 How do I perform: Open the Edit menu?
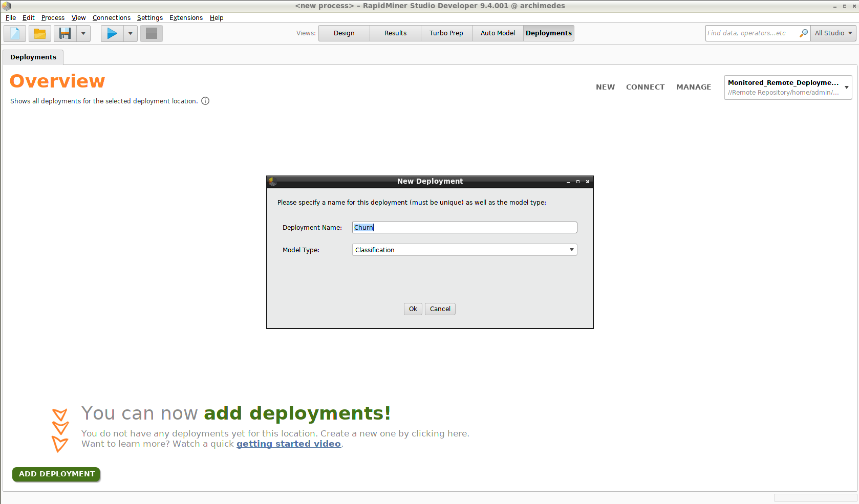coord(29,18)
